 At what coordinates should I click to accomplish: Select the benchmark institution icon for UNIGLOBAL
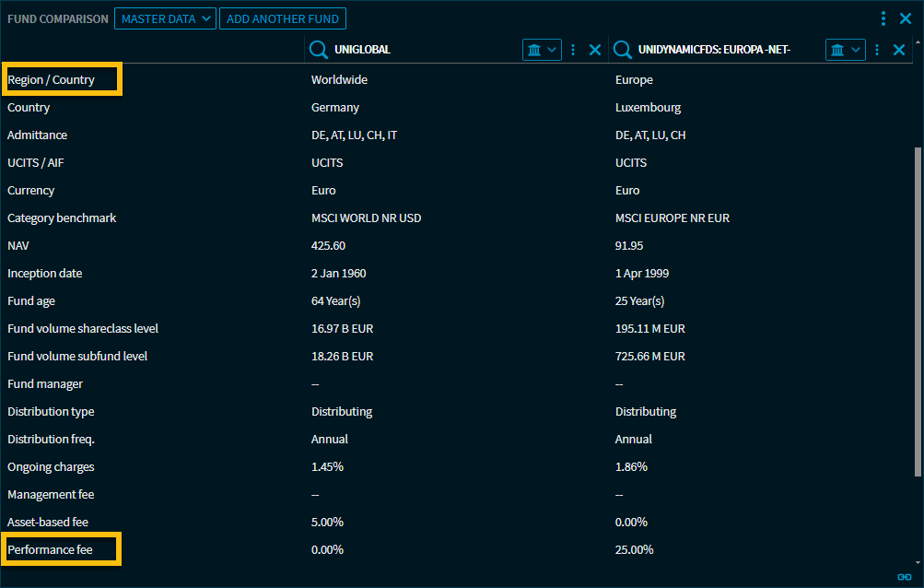535,49
